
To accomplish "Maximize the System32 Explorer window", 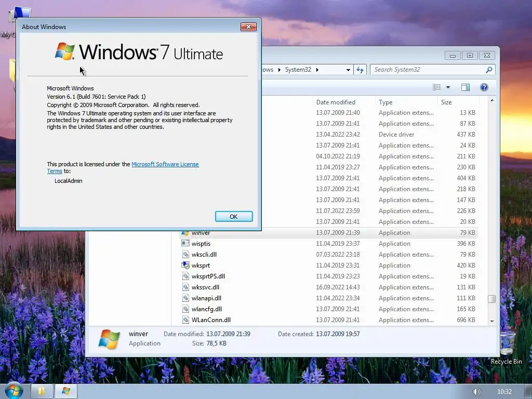I will pyautogui.click(x=470, y=56).
